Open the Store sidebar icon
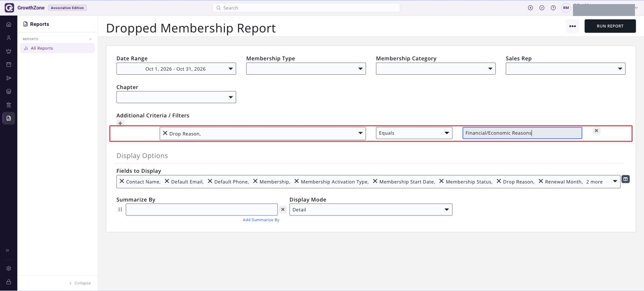644x291 pixels. [9, 92]
